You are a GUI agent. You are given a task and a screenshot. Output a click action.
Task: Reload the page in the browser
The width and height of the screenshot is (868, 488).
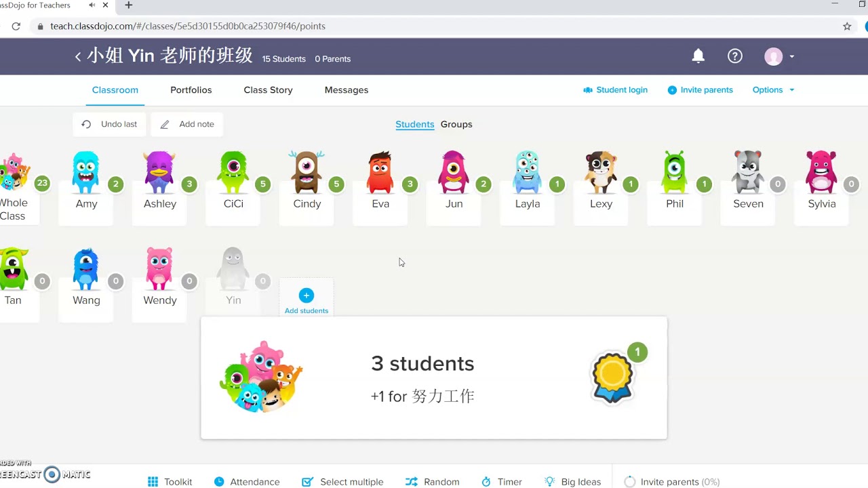[16, 26]
